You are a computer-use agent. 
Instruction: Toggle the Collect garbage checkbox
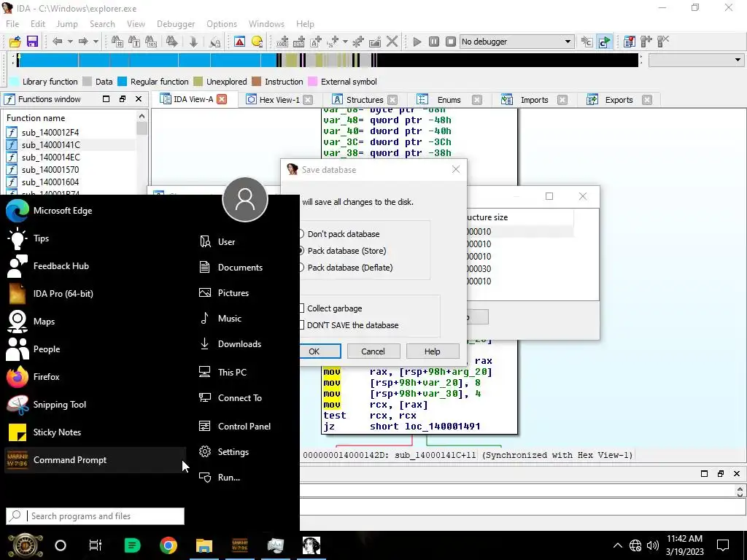332,308
